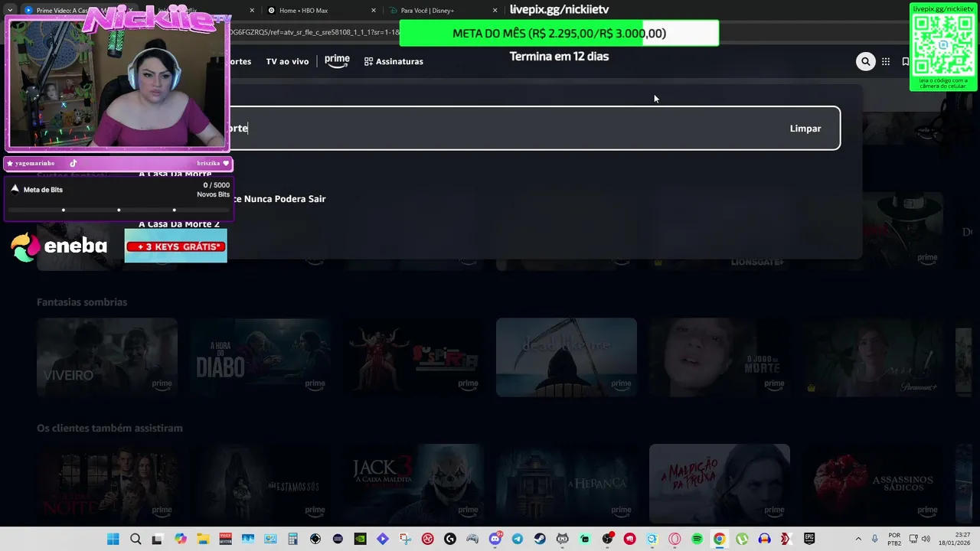Open Telegram from taskbar
The height and width of the screenshot is (551, 980).
tap(517, 539)
